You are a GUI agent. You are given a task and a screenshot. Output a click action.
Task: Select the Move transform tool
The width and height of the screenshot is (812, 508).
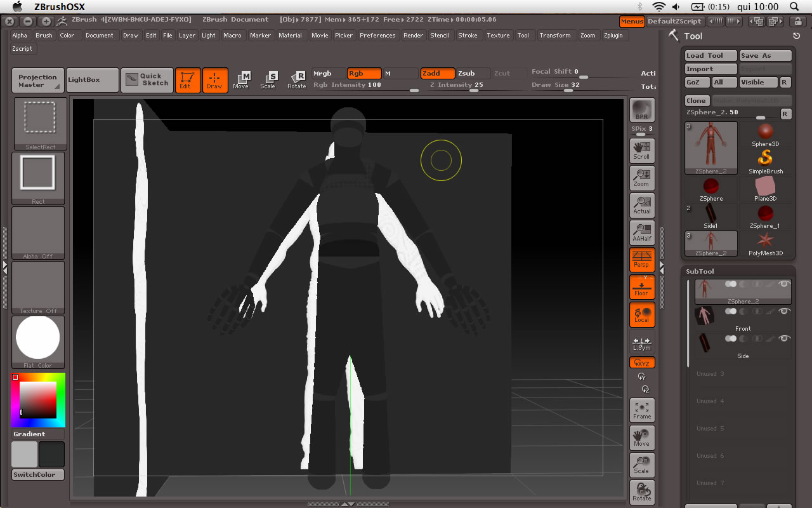pyautogui.click(x=241, y=80)
